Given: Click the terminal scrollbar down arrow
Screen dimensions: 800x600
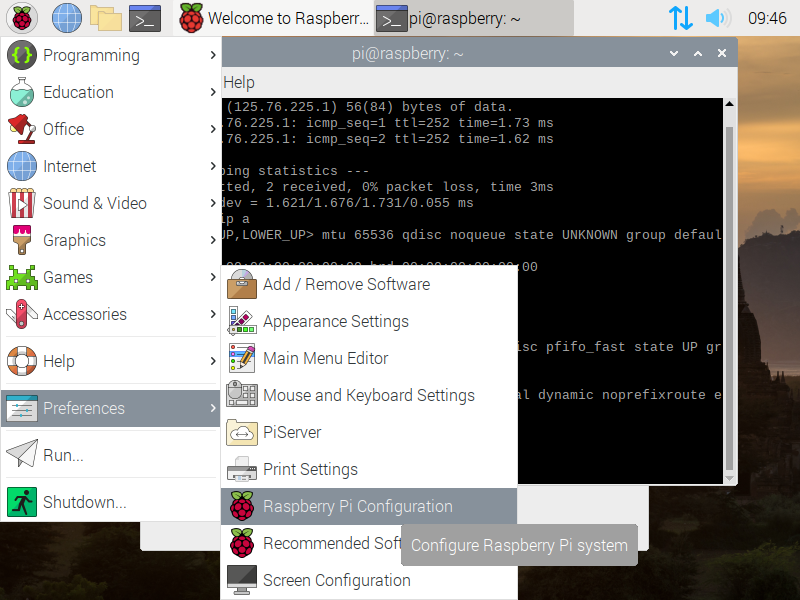Looking at the screenshot, I should pos(729,478).
